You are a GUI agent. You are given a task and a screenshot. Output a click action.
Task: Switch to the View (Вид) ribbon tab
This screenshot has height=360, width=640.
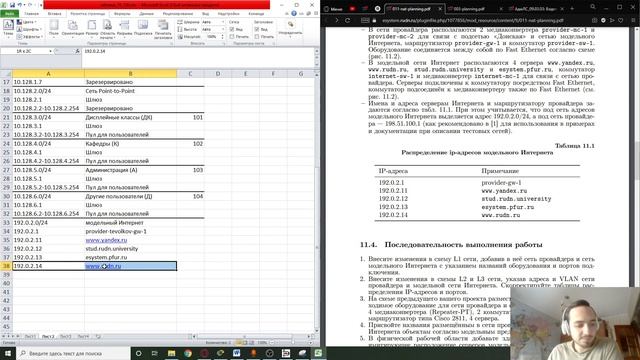(205, 13)
